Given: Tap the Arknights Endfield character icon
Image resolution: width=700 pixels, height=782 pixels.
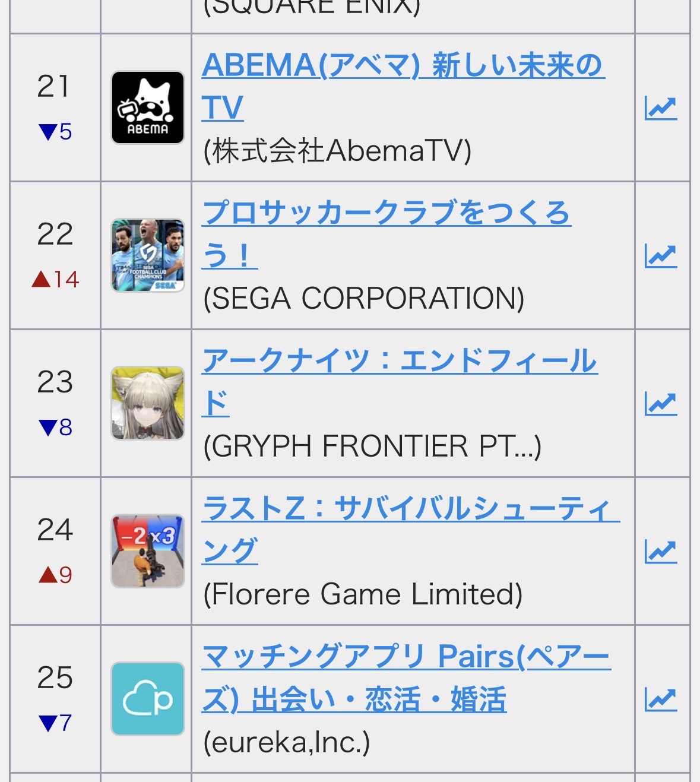Looking at the screenshot, I should pyautogui.click(x=148, y=403).
